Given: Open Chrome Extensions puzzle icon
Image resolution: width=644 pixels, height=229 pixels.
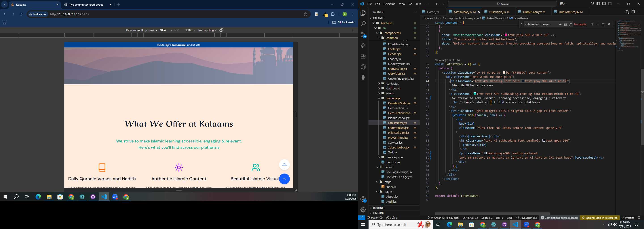Looking at the screenshot, I should 333,14.
